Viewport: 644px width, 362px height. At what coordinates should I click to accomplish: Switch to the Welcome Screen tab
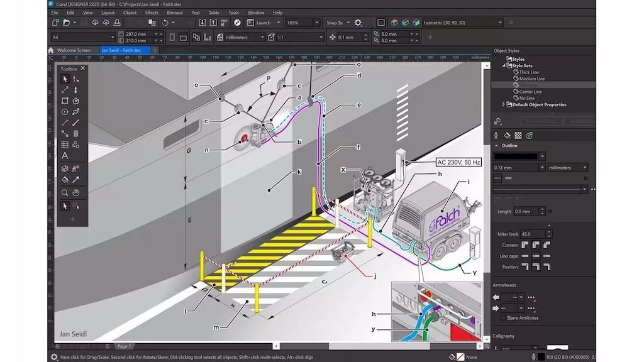[x=73, y=50]
